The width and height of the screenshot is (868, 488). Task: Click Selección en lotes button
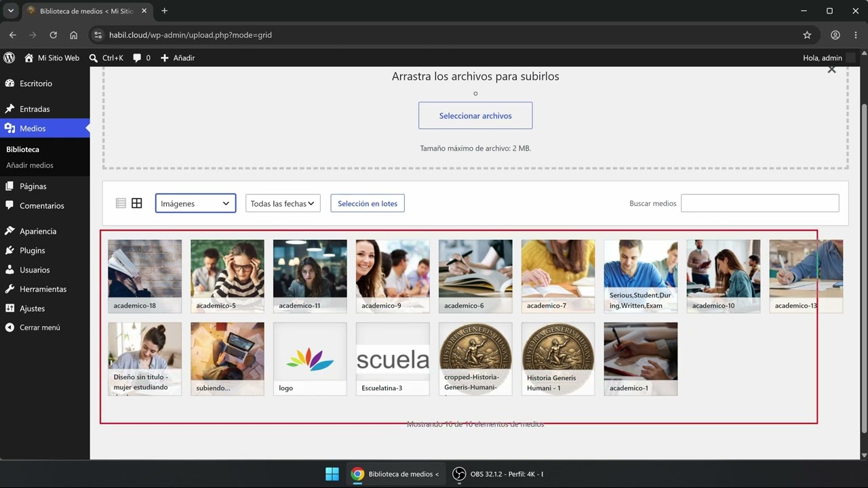pos(368,203)
